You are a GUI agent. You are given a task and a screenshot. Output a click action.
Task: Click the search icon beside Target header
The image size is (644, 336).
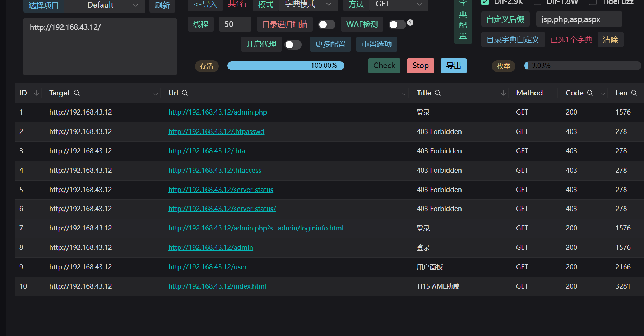coord(77,93)
